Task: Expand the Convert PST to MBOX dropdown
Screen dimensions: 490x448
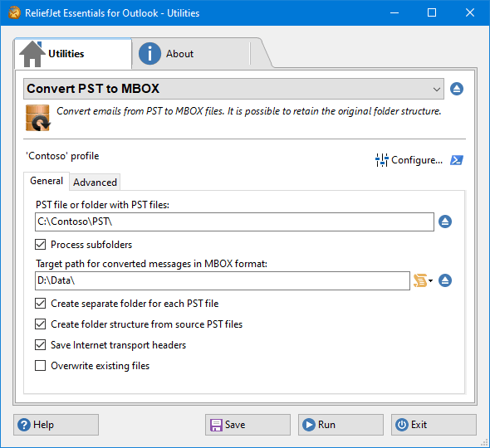Action: point(233,89)
